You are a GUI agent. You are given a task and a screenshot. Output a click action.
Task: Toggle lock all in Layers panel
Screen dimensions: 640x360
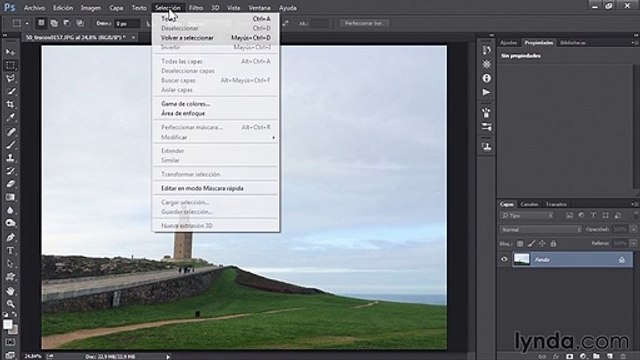[553, 244]
